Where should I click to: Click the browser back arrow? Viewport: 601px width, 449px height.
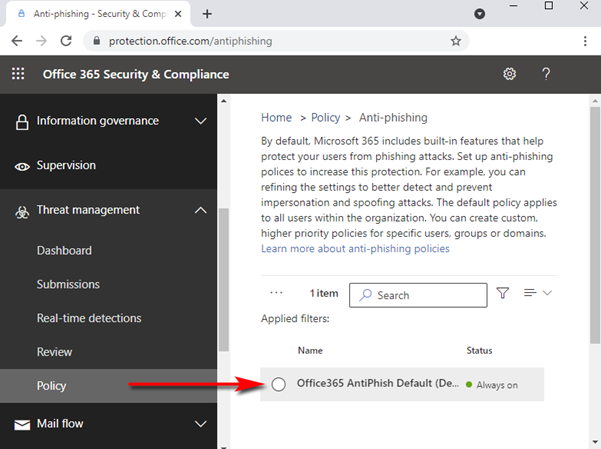[x=17, y=41]
